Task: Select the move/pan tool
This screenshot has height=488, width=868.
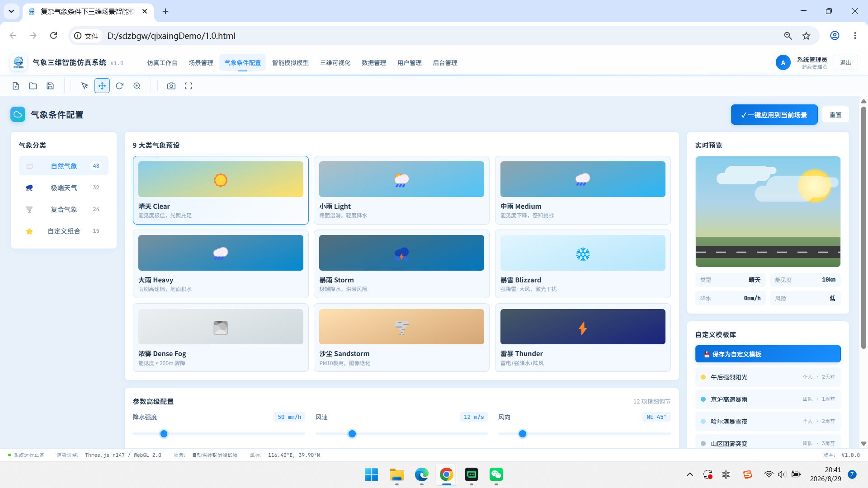Action: tap(102, 86)
